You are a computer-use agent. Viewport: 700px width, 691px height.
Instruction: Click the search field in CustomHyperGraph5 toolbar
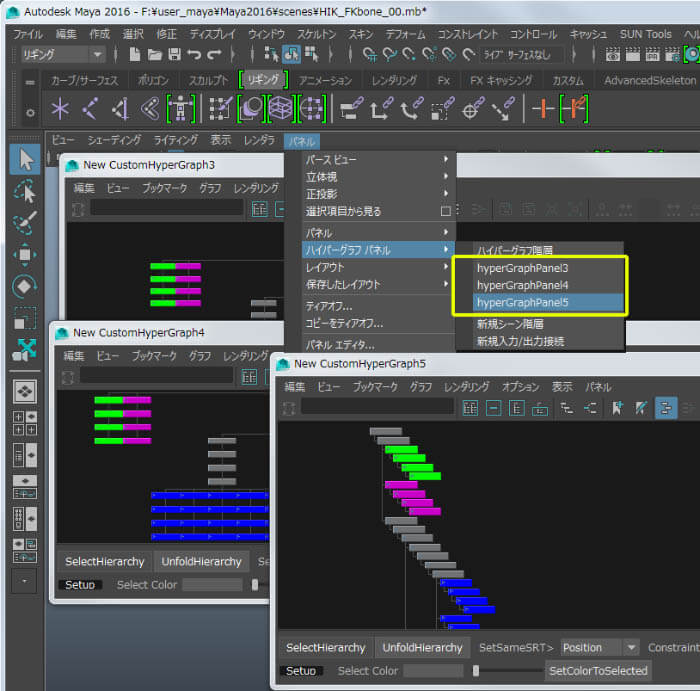click(377, 407)
